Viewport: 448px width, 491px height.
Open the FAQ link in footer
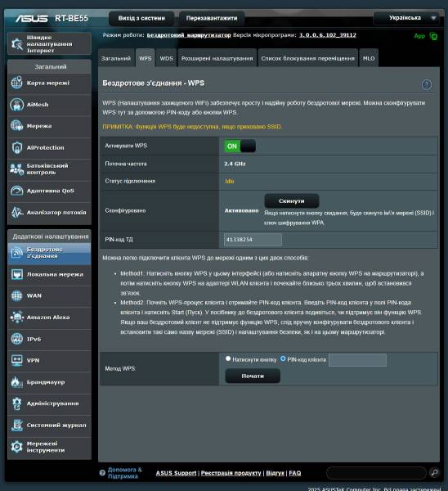pyautogui.click(x=294, y=473)
